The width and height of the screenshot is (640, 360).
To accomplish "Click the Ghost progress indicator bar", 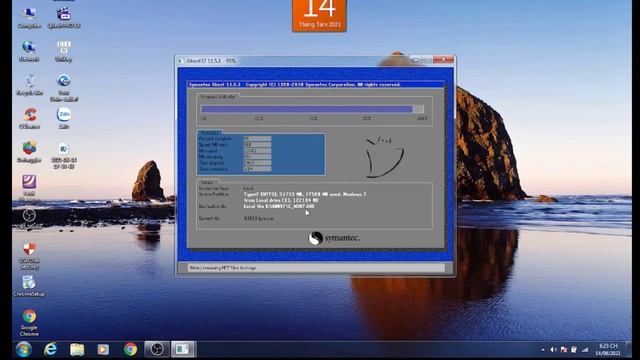I will tap(313, 109).
